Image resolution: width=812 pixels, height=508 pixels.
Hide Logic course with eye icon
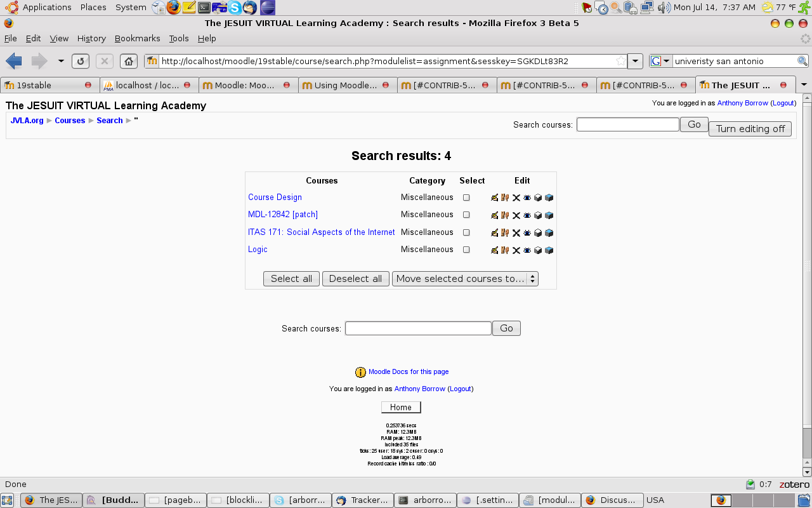(x=527, y=250)
